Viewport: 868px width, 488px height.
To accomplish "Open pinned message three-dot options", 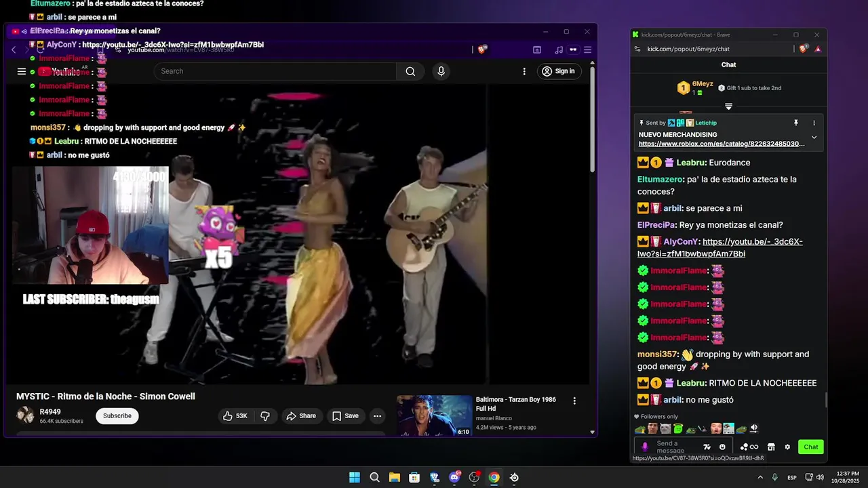I will tap(814, 123).
